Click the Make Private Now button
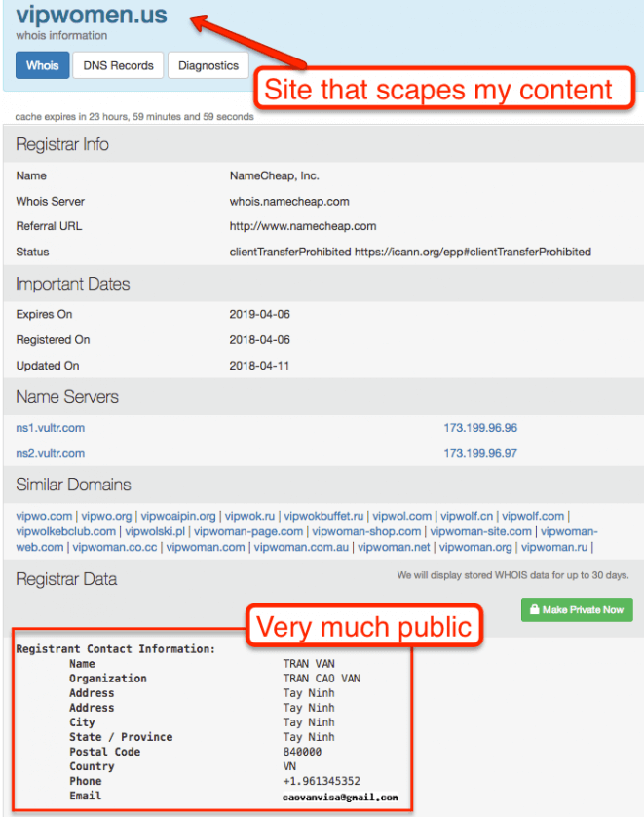 point(577,609)
